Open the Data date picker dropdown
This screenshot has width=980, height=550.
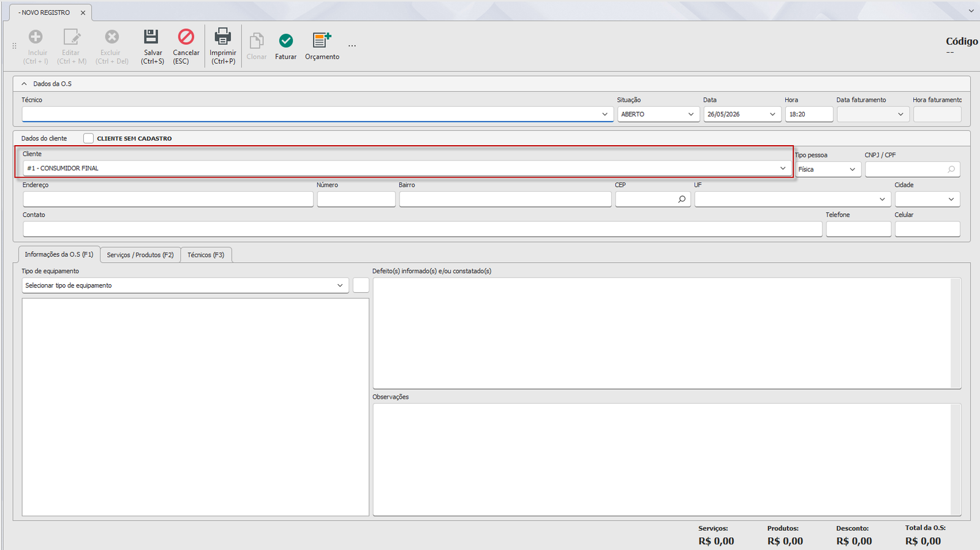[x=772, y=115]
